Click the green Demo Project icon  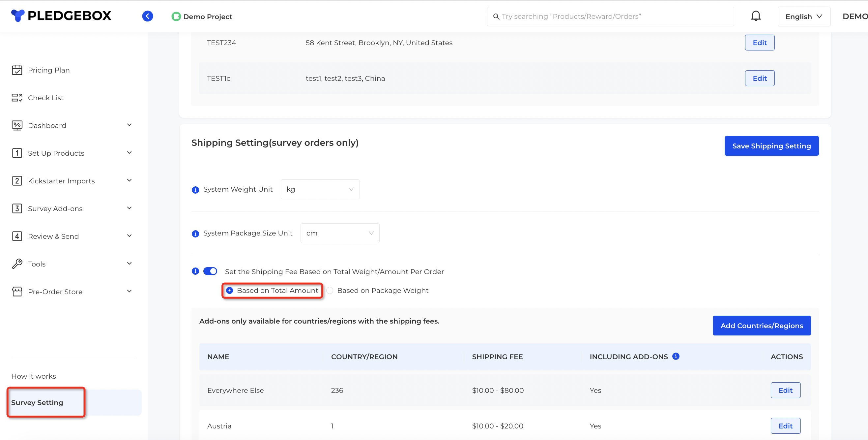pos(176,16)
